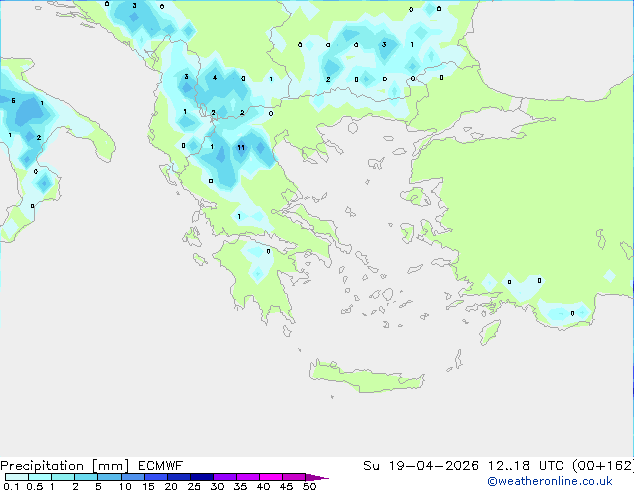The width and height of the screenshot is (634, 490).
Task: Click the 'ECMWF' model label
Action: coord(161,466)
